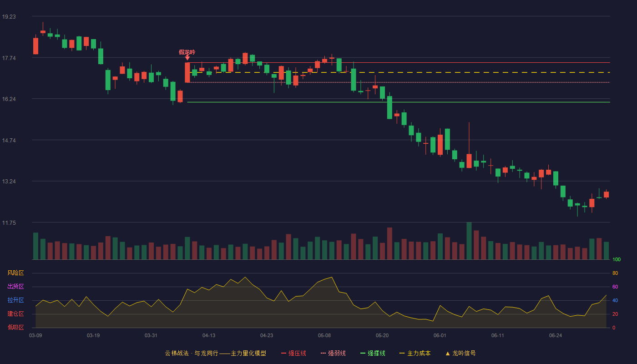The image size is (637, 364).
Task: Toggle the 强压线 legend entry
Action: [x=293, y=353]
